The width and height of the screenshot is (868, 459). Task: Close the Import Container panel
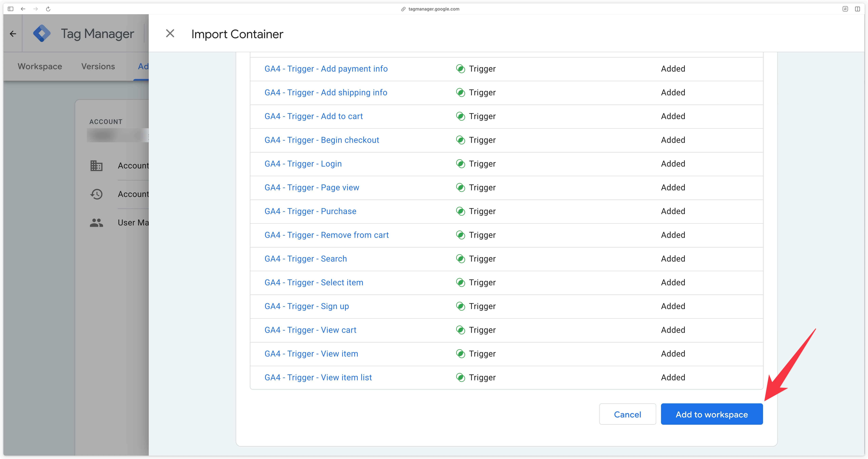(x=170, y=33)
